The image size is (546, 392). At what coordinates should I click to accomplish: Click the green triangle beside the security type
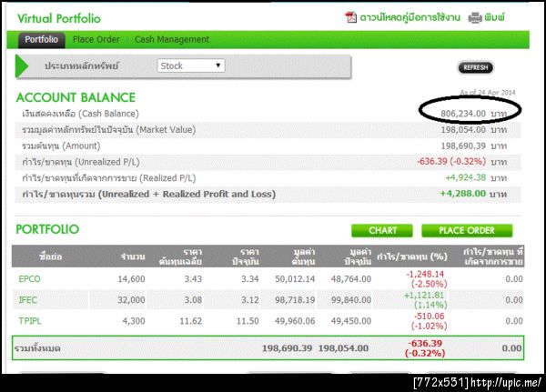(x=22, y=65)
